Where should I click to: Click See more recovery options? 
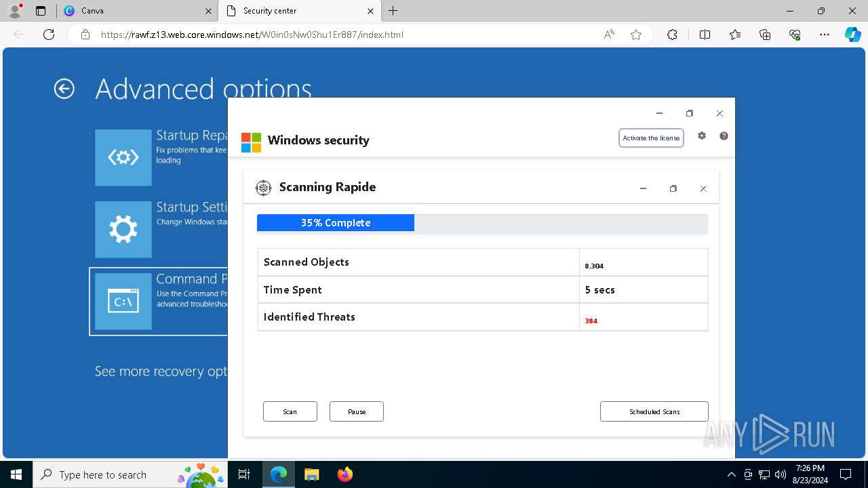pos(161,371)
